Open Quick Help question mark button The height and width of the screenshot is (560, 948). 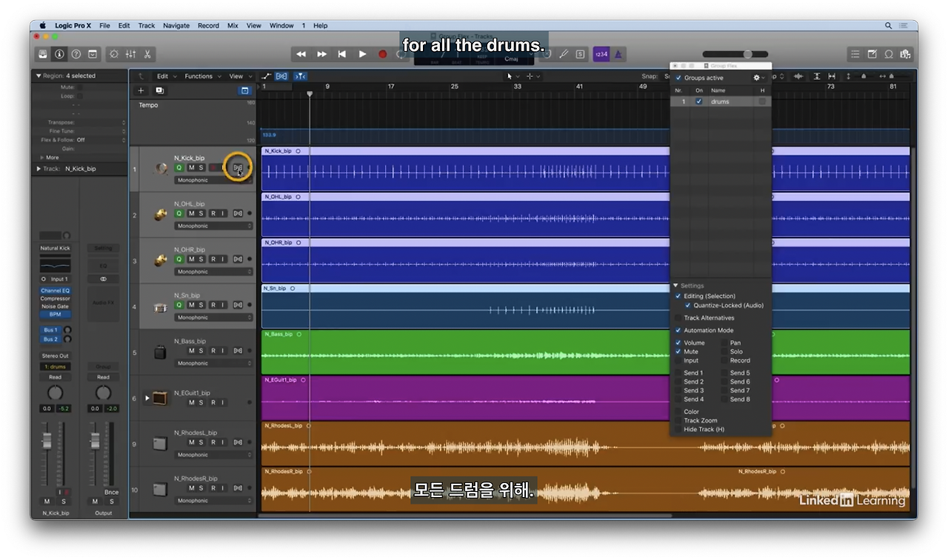76,54
